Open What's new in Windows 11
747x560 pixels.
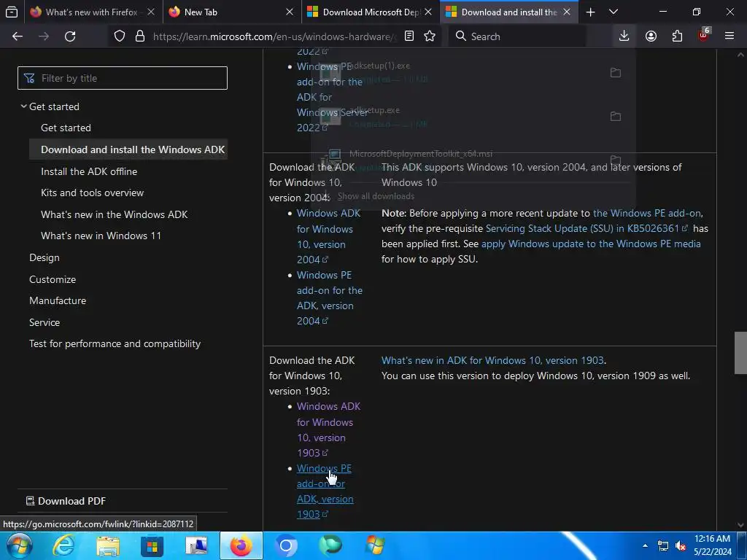101,236
